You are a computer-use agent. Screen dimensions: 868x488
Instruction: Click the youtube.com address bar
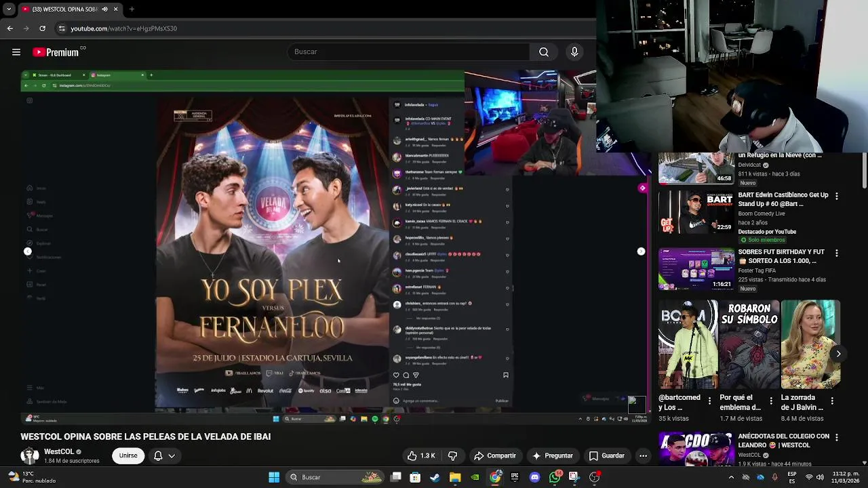(x=325, y=28)
